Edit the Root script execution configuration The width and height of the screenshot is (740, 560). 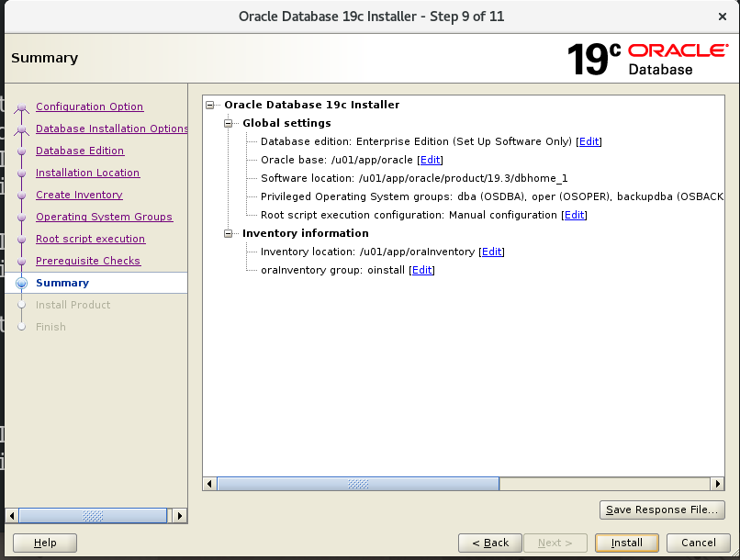pyautogui.click(x=575, y=215)
